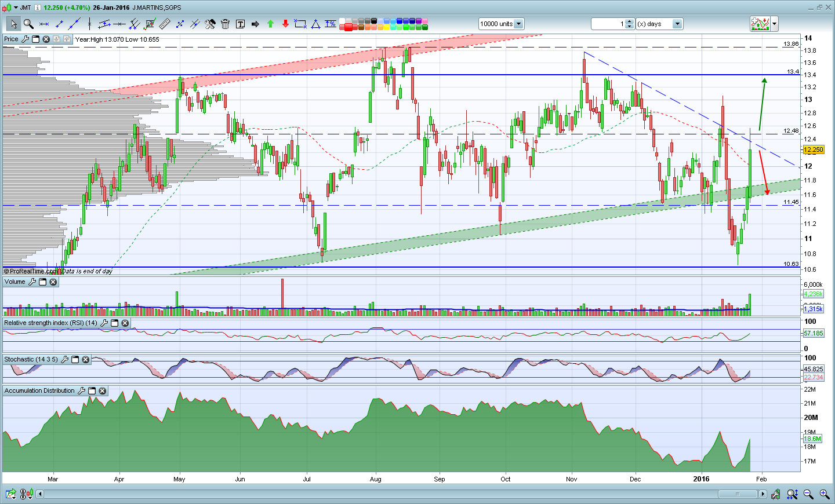Screen dimensions: 835x504
Task: Click the scrollbar right arrow
Action: tap(763, 494)
